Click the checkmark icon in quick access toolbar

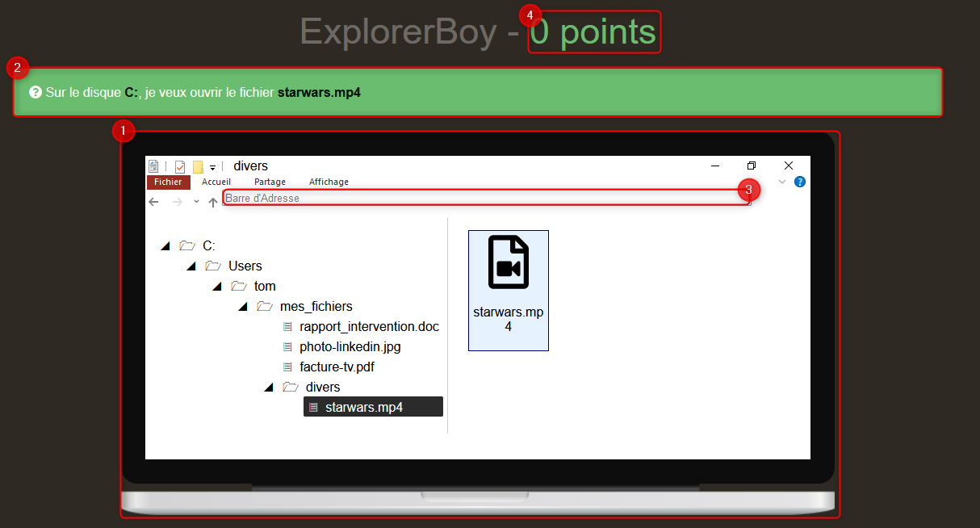tap(179, 167)
